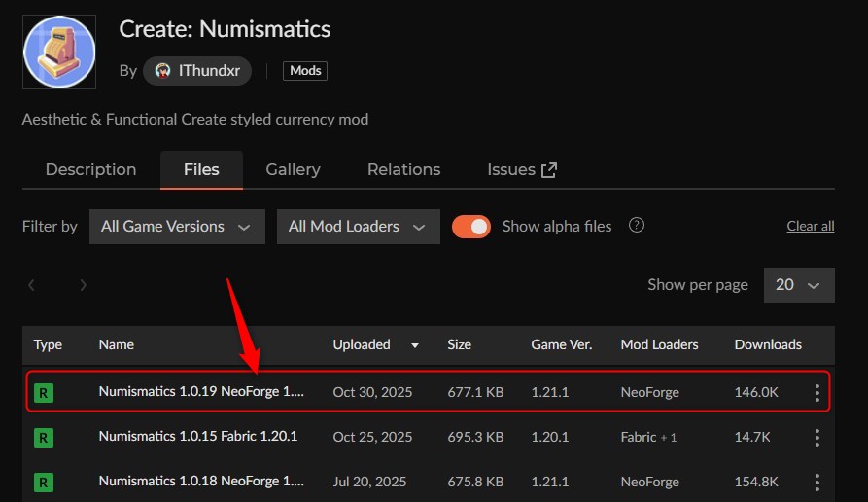Go to previous page with left chevron
868x502 pixels.
tap(31, 285)
